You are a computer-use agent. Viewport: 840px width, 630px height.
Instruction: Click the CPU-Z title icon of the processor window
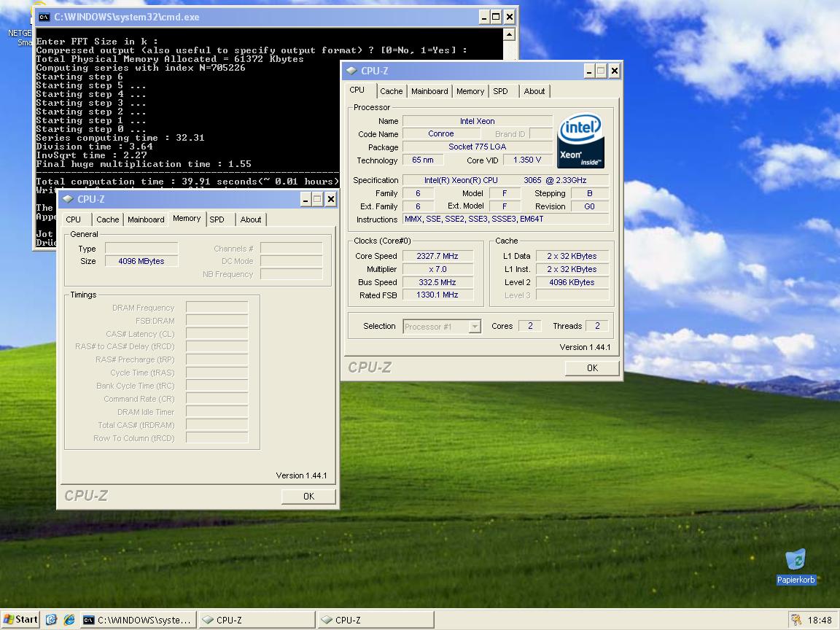351,71
